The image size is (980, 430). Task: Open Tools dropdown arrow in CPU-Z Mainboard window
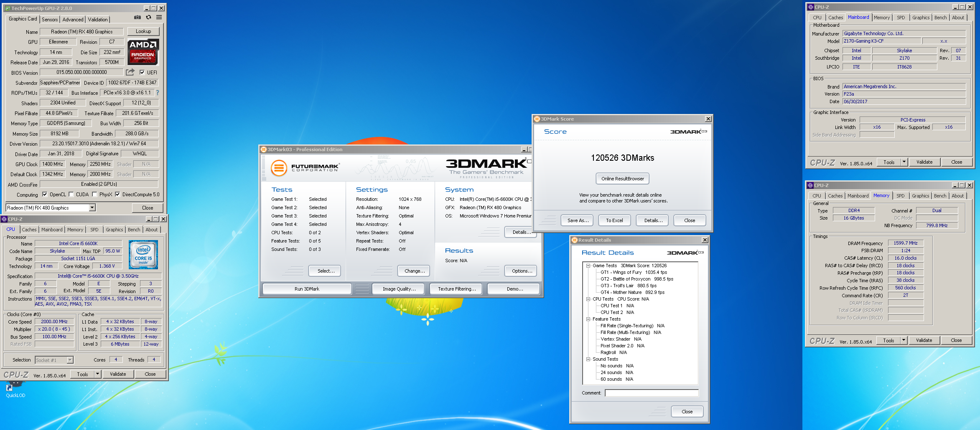click(x=904, y=162)
